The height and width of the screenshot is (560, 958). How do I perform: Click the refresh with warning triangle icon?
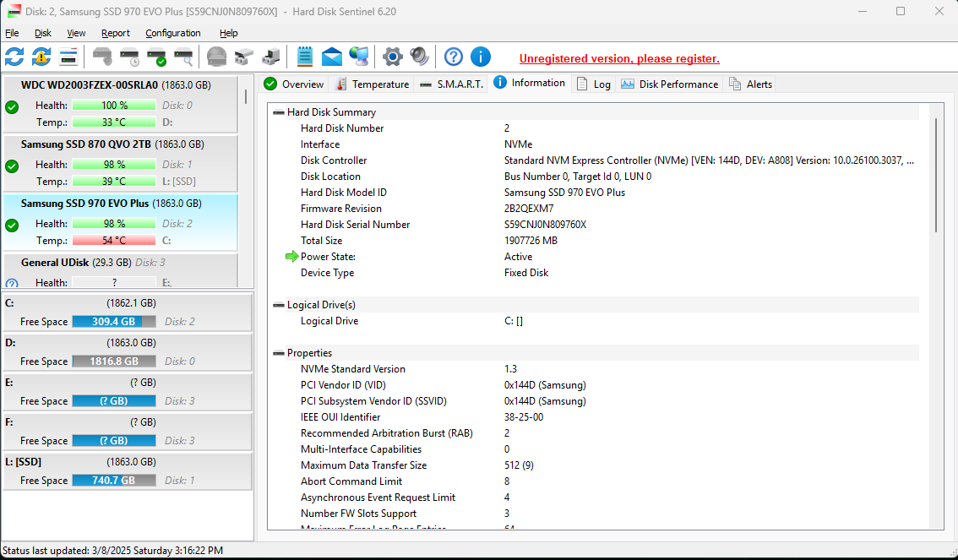pyautogui.click(x=41, y=57)
